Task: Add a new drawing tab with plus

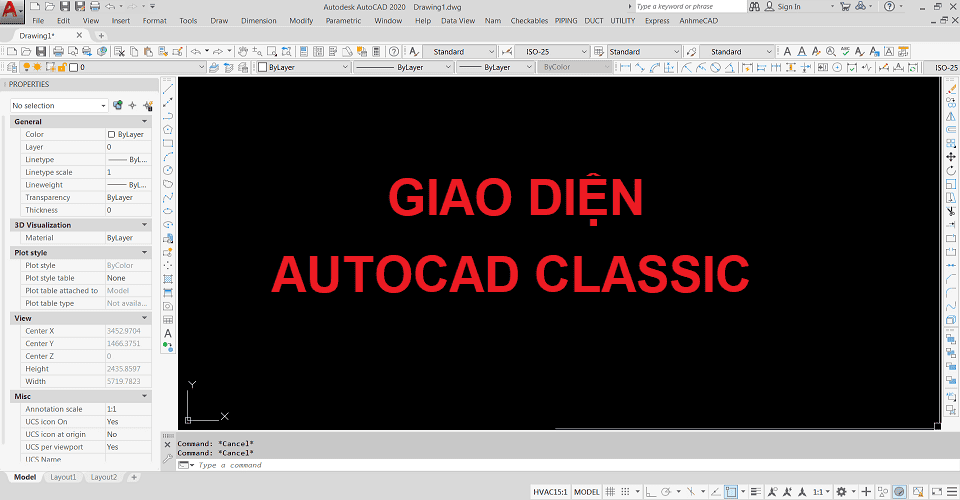Action: (x=102, y=35)
